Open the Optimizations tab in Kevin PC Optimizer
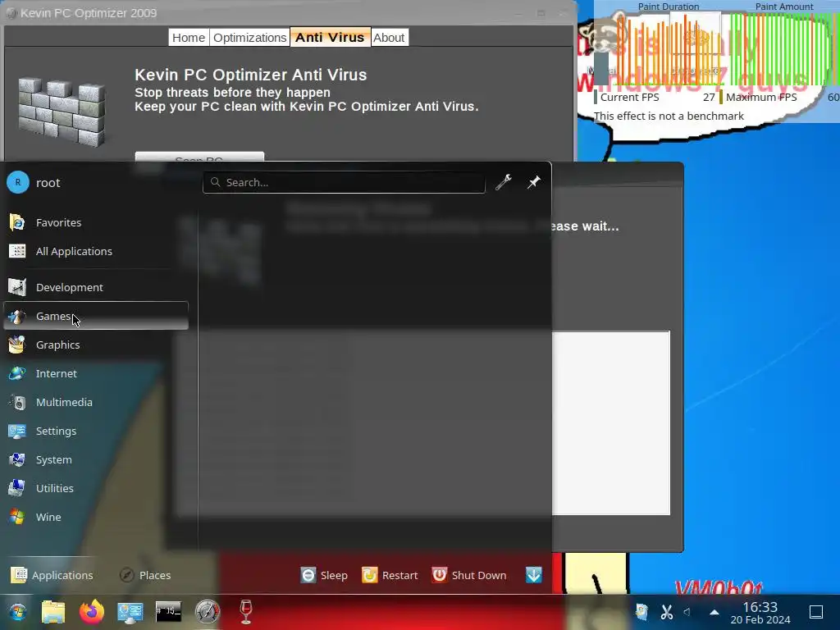The width and height of the screenshot is (840, 630). pos(249,38)
